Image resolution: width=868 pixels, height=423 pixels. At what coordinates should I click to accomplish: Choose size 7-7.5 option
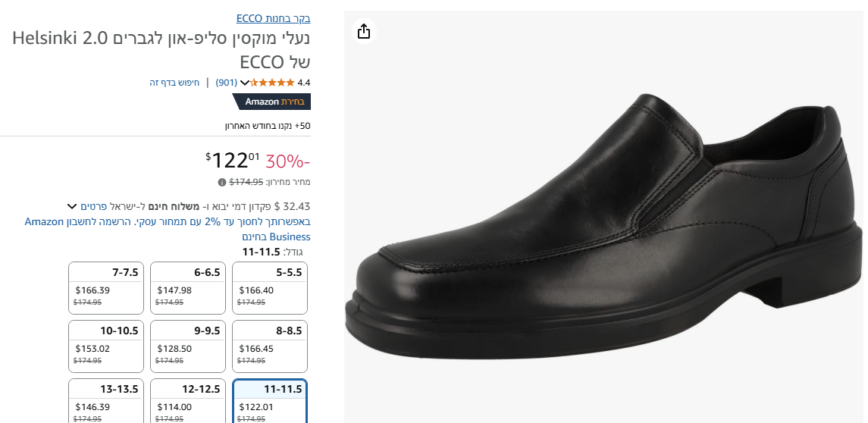(105, 288)
